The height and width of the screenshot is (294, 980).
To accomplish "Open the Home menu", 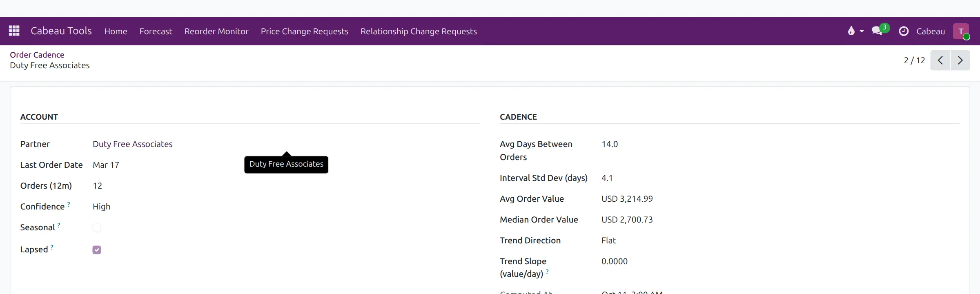I will [x=116, y=31].
